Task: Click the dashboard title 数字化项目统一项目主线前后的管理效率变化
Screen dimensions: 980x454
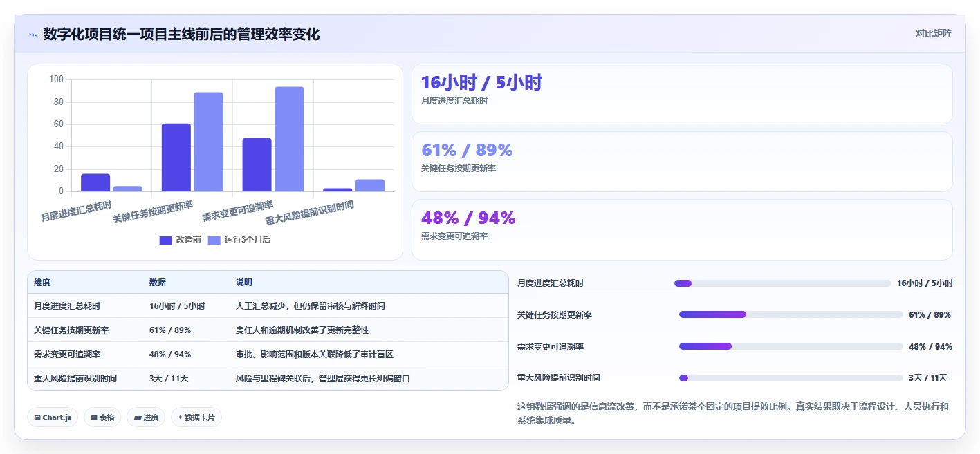Action: 181,34
